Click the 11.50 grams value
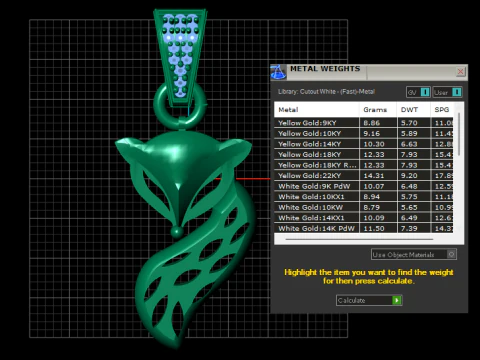Viewport: 480px width, 360px height. coord(374,228)
